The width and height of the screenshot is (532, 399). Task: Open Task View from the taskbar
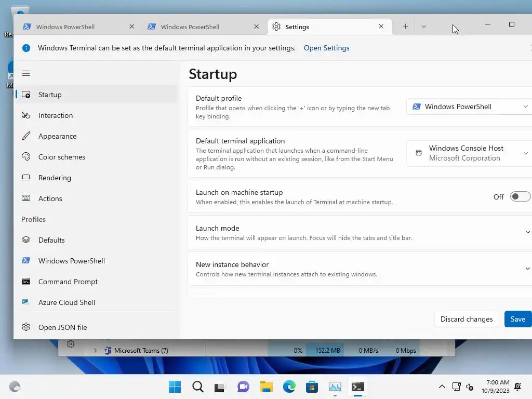click(x=220, y=387)
